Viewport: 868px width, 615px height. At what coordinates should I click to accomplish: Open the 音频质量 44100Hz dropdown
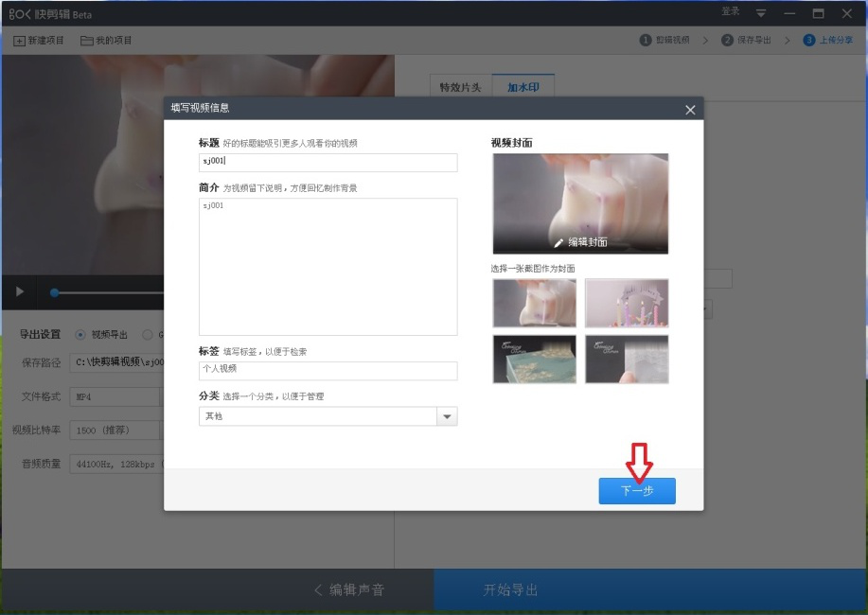click(116, 464)
